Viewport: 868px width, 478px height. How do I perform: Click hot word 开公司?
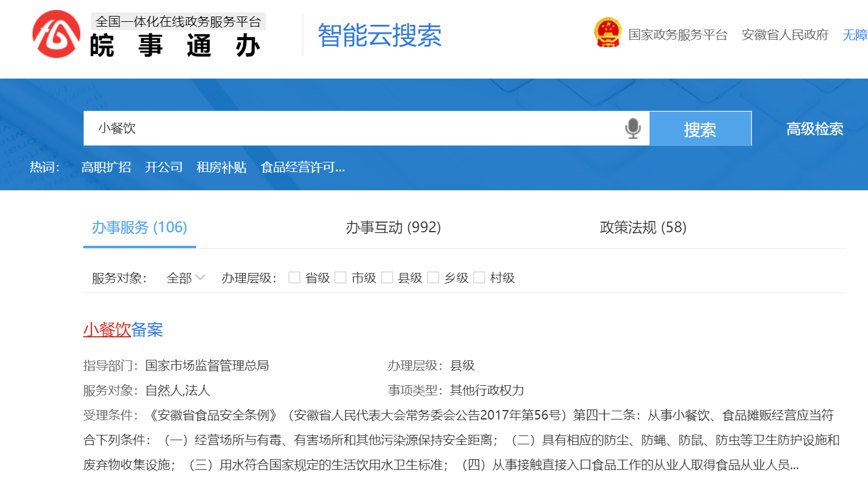coord(164,167)
